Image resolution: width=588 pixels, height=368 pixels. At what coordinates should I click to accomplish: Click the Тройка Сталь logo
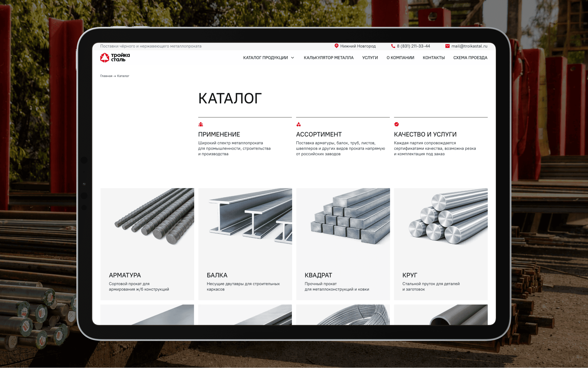click(115, 57)
